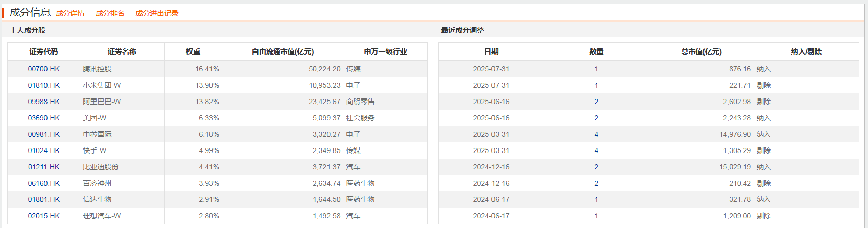Screen dimensions: 868x228
Task: Open quantity 2 for 2,602.98 剔除 row
Action: pos(596,102)
